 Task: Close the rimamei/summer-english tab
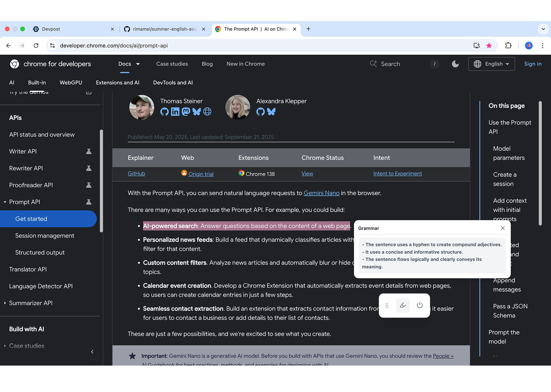(x=204, y=29)
